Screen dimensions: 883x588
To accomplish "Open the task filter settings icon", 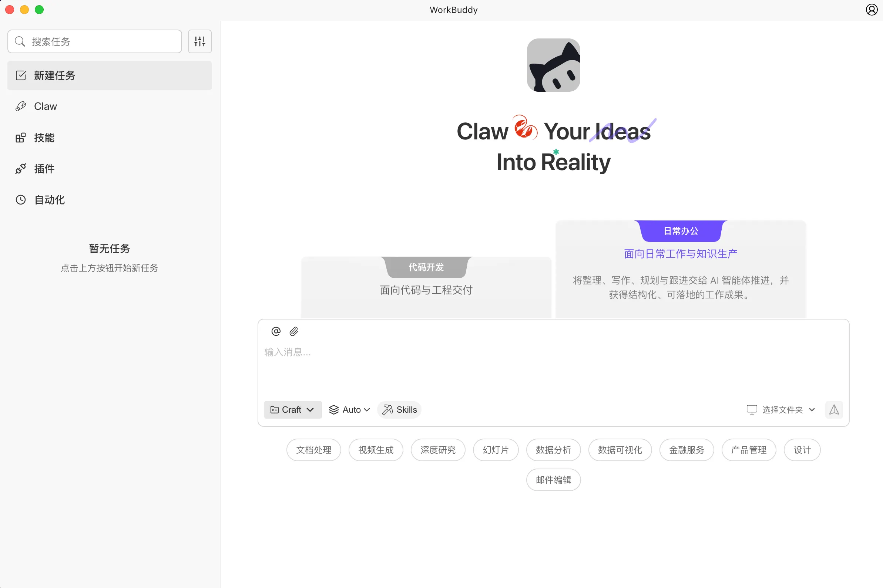I will pyautogui.click(x=199, y=41).
